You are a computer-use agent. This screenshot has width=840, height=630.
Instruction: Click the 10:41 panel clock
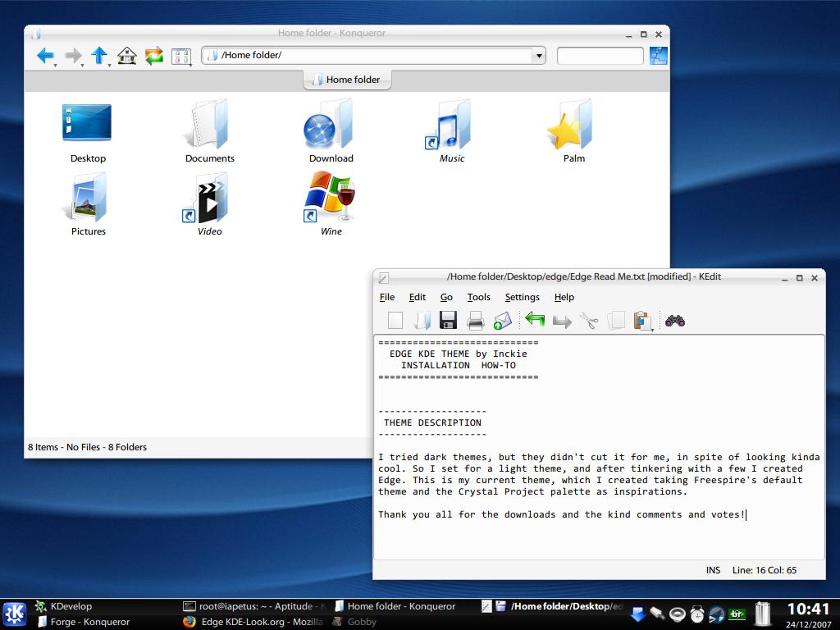(808, 609)
